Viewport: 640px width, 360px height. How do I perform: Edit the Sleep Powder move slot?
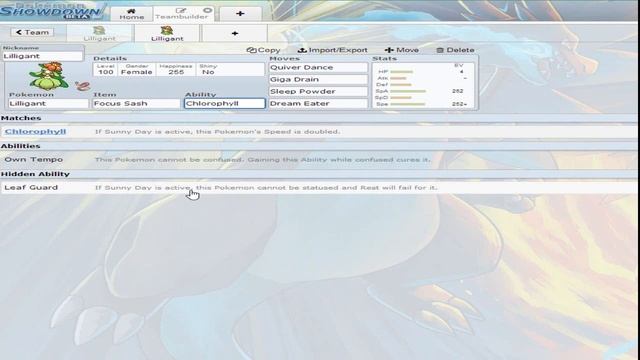(318, 91)
